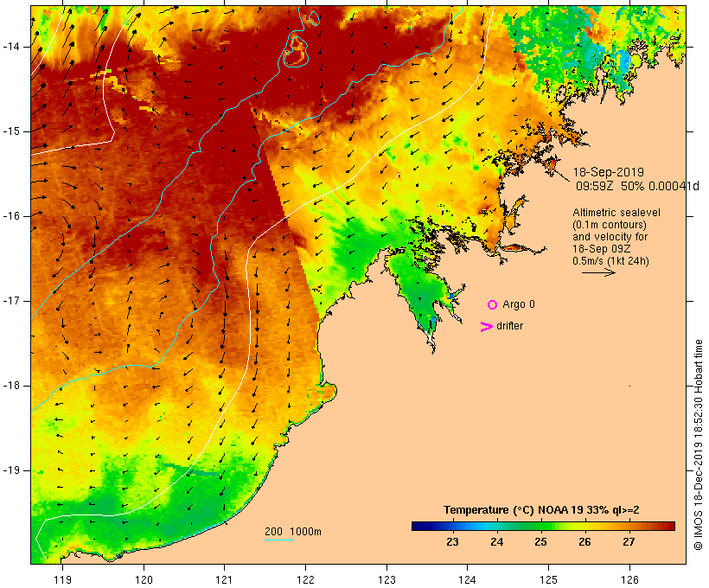Click the 26 value on the temperature scale
The height and width of the screenshot is (588, 709).
[584, 542]
